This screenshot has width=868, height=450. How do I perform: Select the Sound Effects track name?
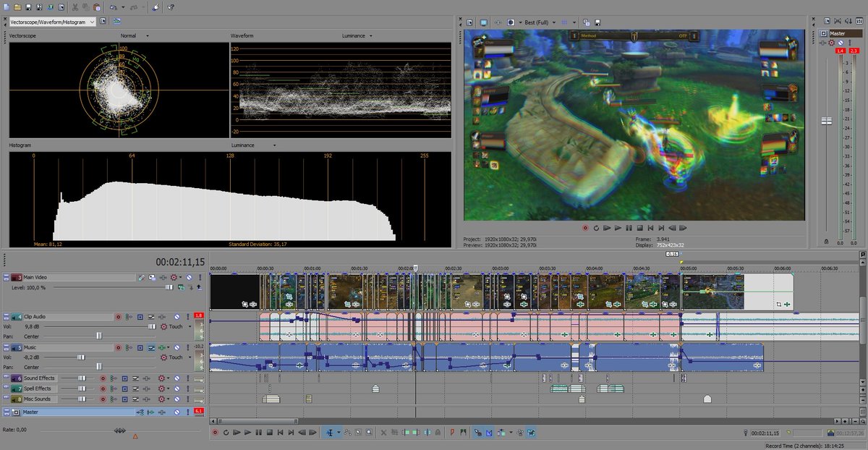(40, 378)
